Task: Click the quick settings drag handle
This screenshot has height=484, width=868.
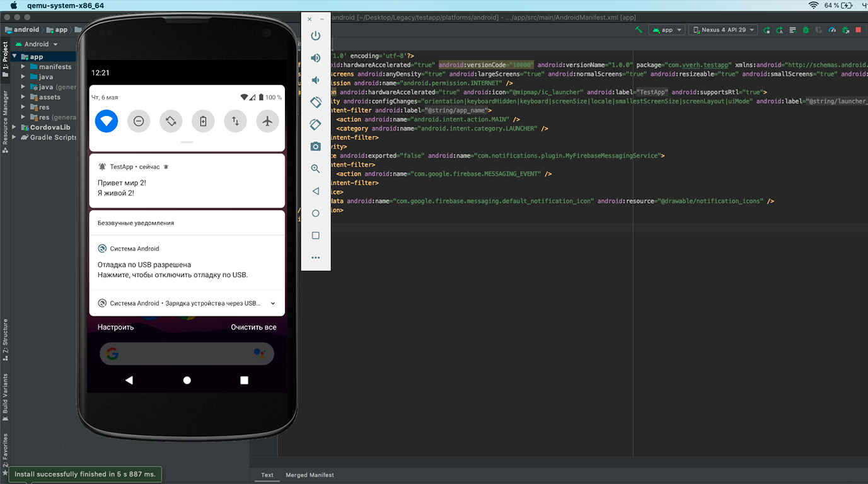Action: [x=187, y=142]
